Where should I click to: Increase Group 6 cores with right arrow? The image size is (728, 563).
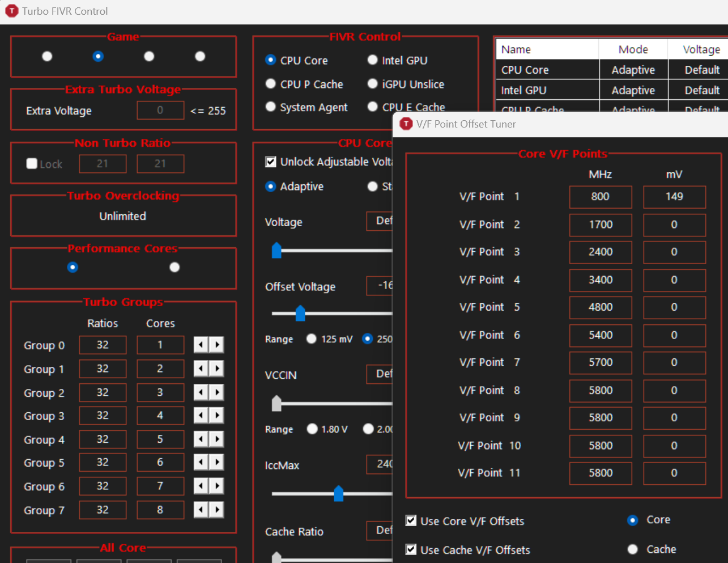(216, 486)
